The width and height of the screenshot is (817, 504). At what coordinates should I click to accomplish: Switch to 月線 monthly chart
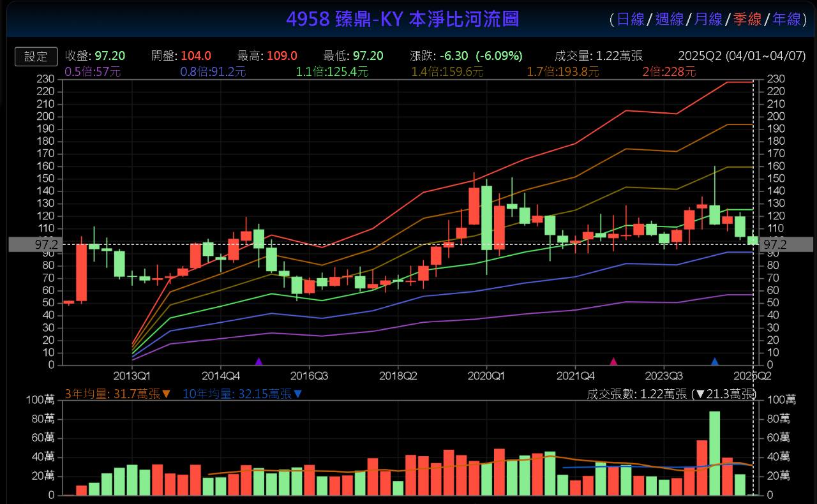[708, 19]
